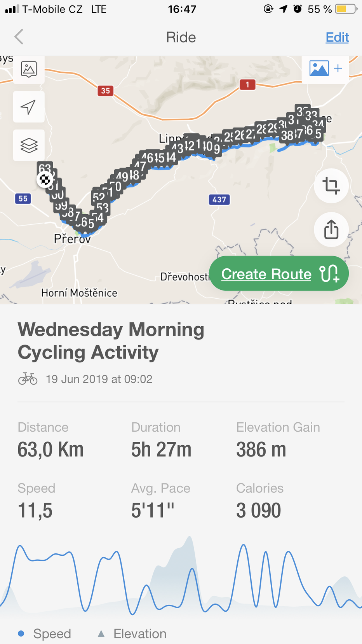The image size is (362, 644).
Task: Tap the share ride icon
Action: click(331, 229)
